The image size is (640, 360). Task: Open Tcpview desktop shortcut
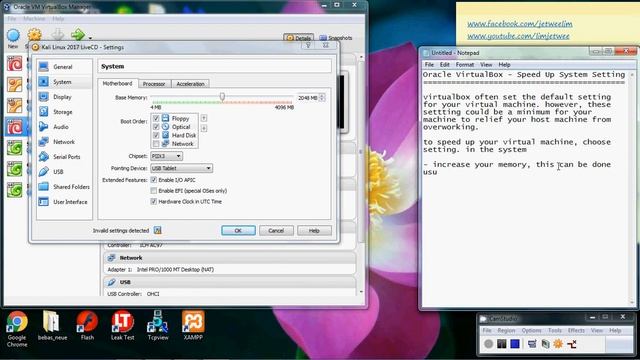point(158,326)
